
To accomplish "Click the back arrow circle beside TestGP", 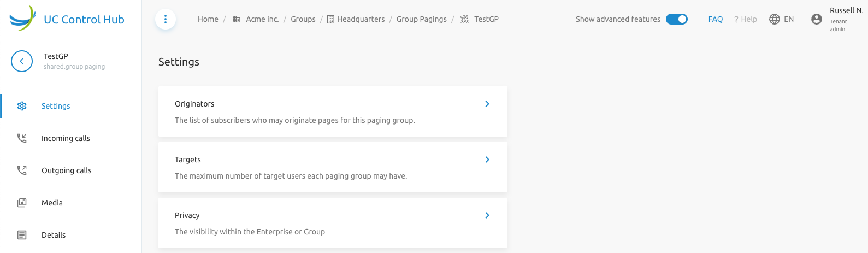I will [x=22, y=61].
